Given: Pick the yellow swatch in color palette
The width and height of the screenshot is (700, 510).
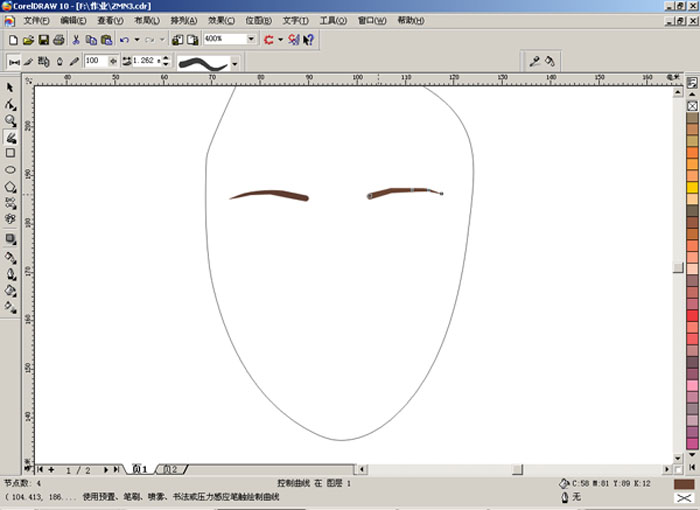Looking at the screenshot, I should point(692,188).
